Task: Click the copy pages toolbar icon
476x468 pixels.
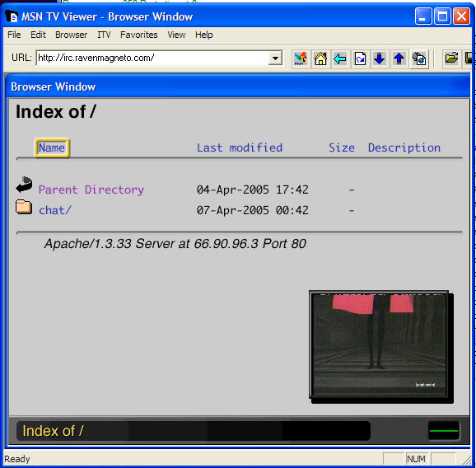Action: click(x=419, y=58)
